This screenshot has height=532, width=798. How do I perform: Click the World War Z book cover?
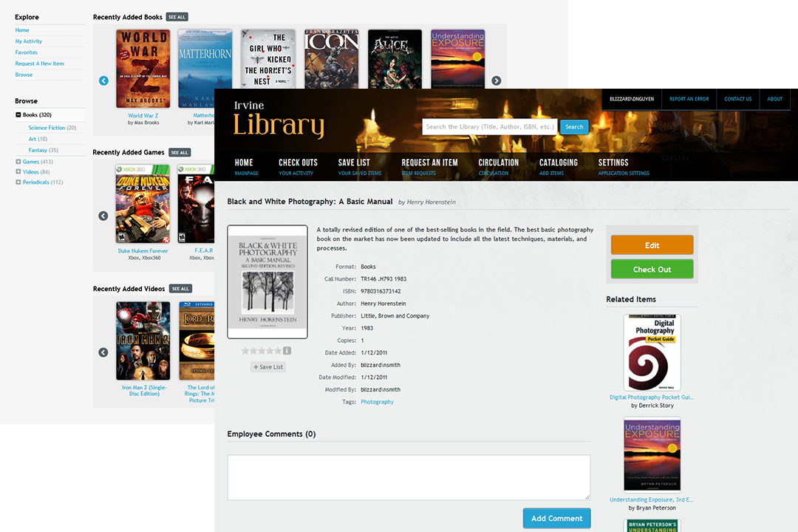point(143,69)
